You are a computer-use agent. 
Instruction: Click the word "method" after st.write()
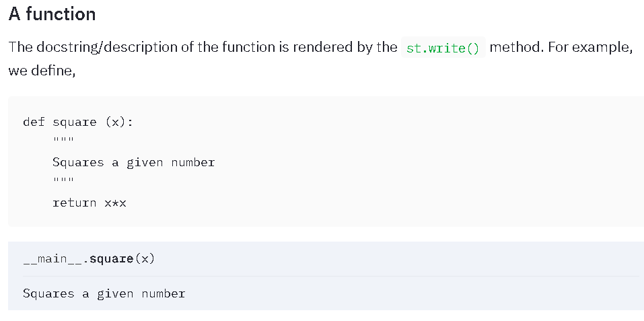coord(515,48)
